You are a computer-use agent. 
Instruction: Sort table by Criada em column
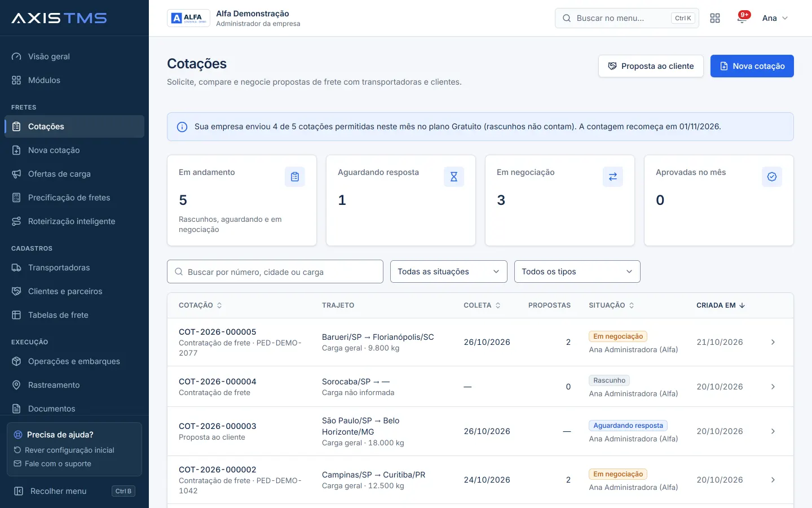[721, 305]
